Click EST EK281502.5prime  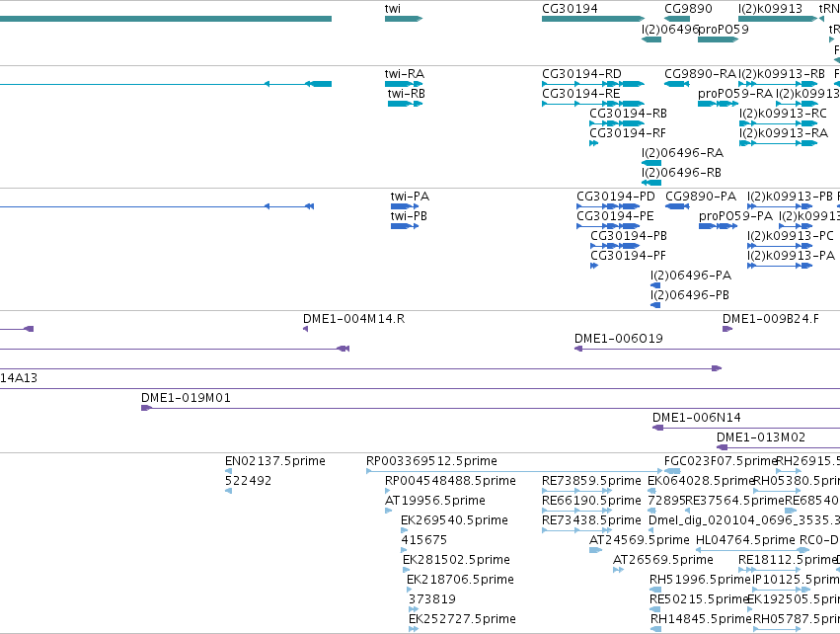tap(406, 570)
